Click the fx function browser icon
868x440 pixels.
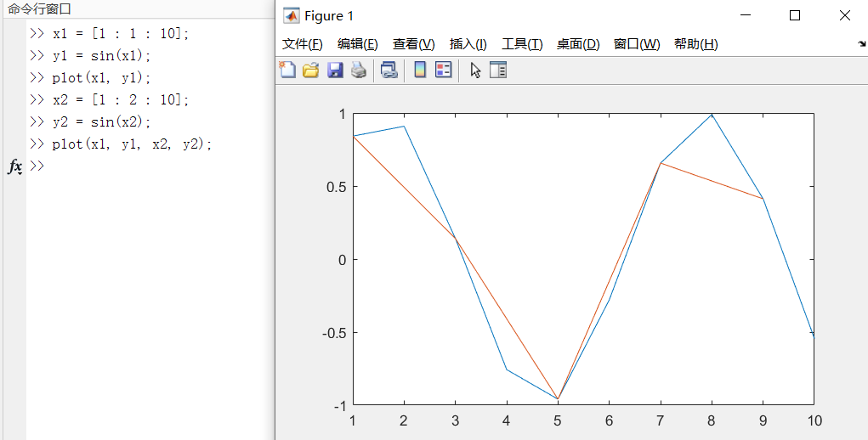[15, 166]
